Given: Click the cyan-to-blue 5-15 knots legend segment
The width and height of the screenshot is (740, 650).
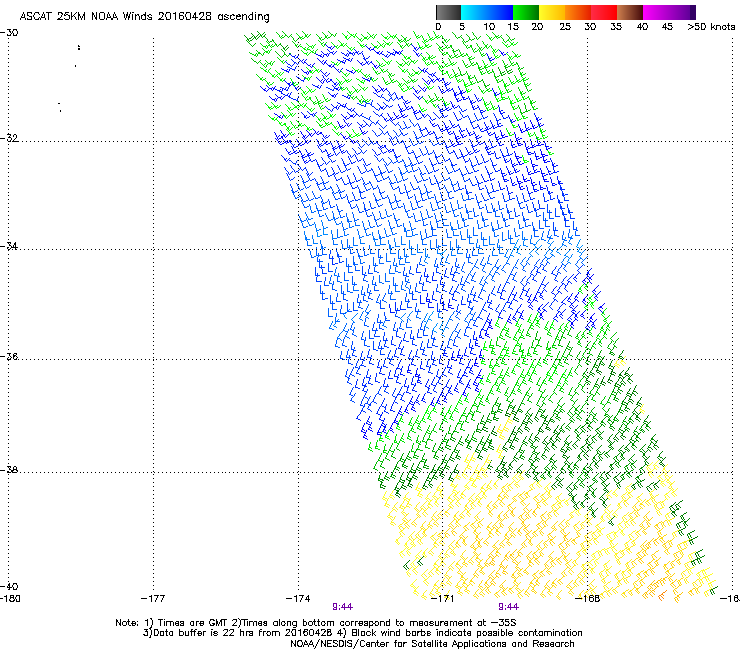Looking at the screenshot, I should click(x=487, y=12).
